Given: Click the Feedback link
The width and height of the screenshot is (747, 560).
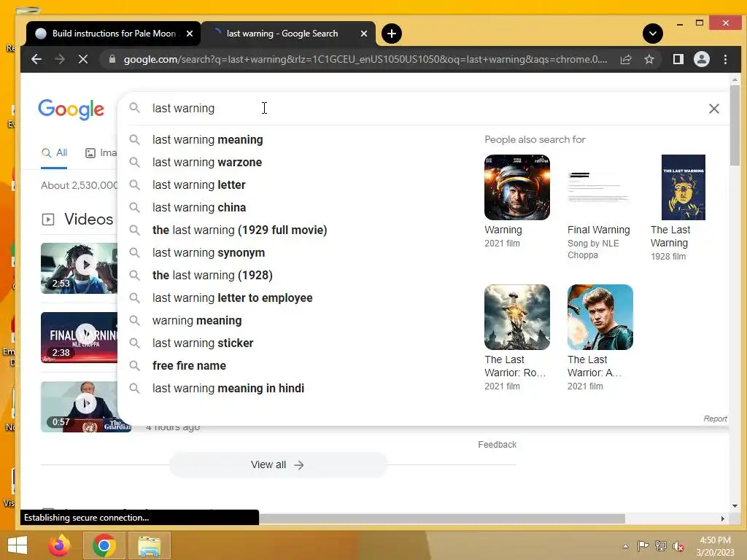Looking at the screenshot, I should [497, 444].
